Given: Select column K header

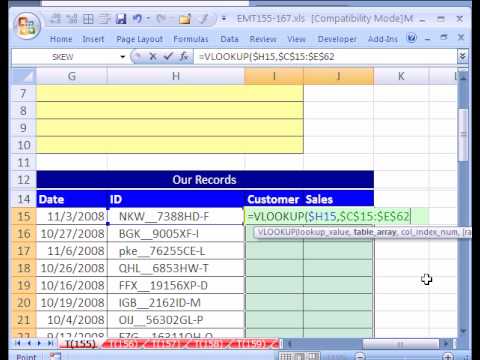Looking at the screenshot, I should 401,76.
